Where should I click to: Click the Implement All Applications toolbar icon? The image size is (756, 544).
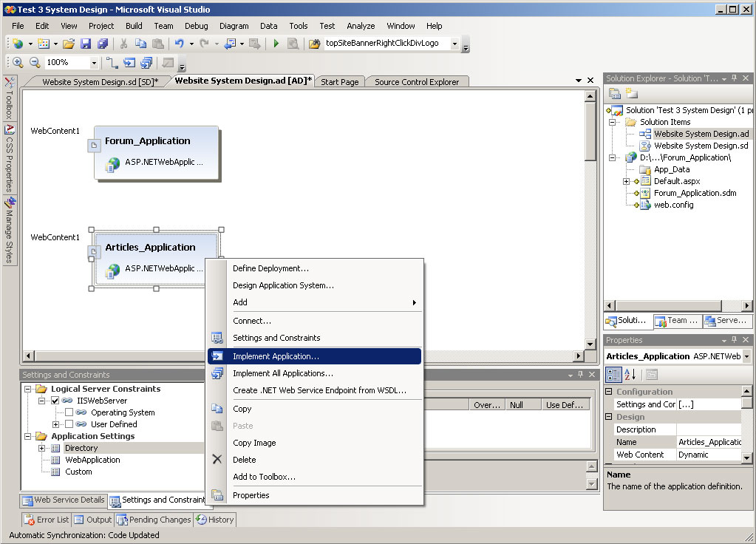tap(146, 63)
